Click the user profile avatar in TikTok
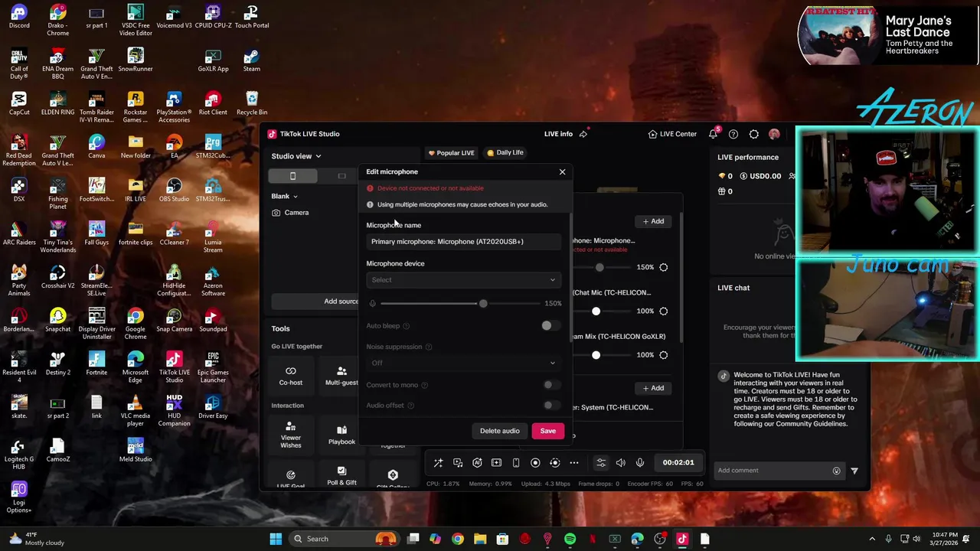Screen dimensions: 980x551 point(774,134)
